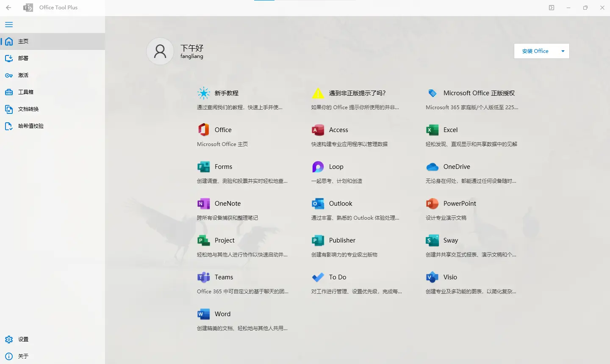Image resolution: width=610 pixels, height=364 pixels.
Task: Click the 安装 Office button
Action: 535,51
